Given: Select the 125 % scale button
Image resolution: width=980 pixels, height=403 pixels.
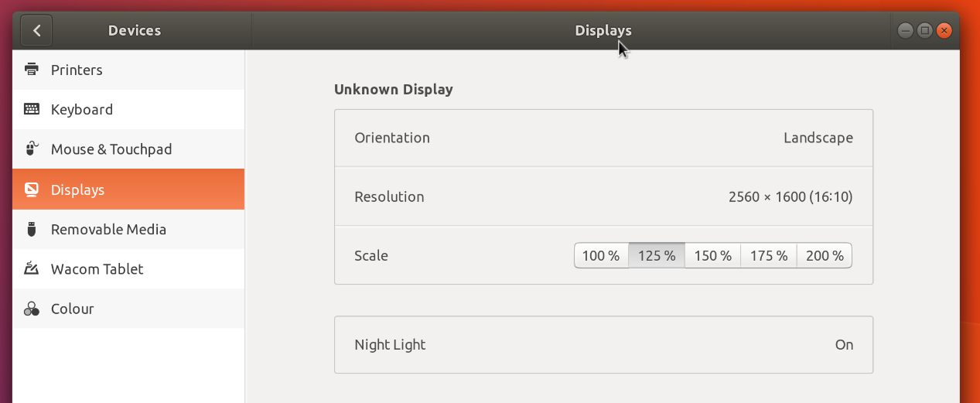Looking at the screenshot, I should click(x=657, y=255).
